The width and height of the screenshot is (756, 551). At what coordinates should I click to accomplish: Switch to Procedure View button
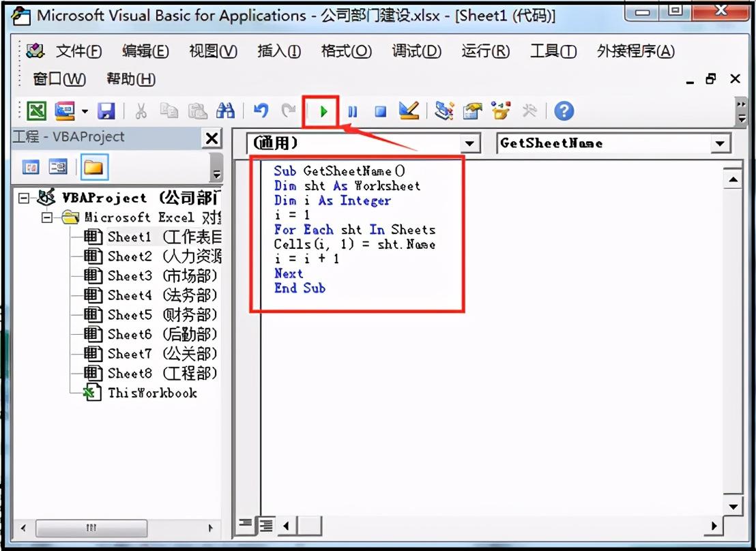click(x=246, y=524)
